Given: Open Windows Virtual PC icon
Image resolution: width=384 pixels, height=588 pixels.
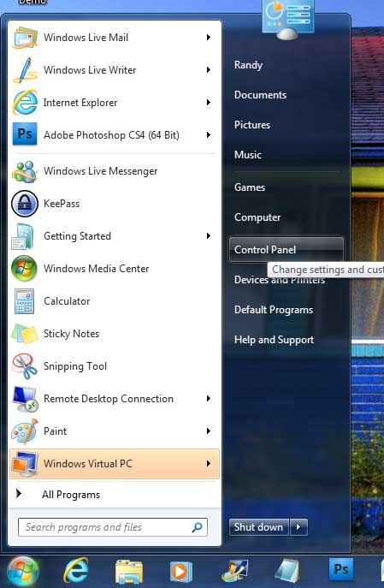Looking at the screenshot, I should [25, 464].
